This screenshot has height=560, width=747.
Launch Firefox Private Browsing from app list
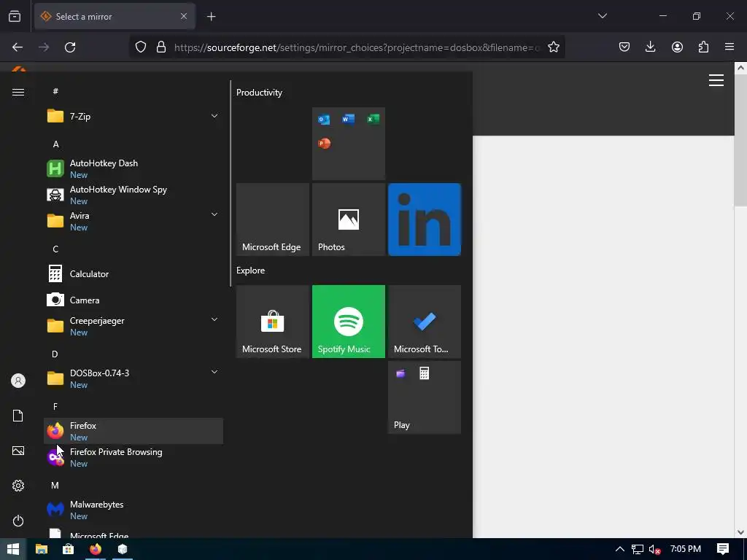[x=133, y=457]
